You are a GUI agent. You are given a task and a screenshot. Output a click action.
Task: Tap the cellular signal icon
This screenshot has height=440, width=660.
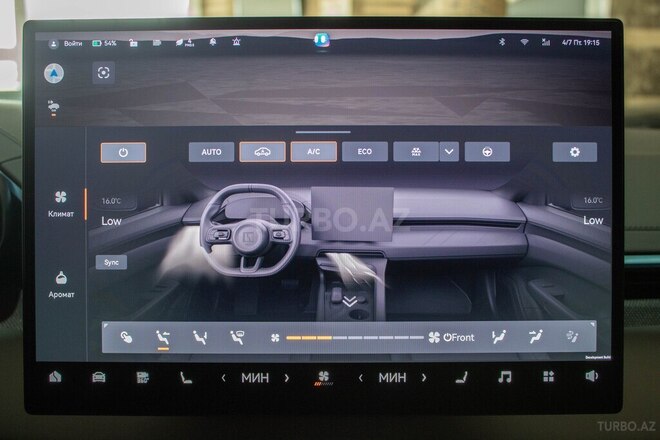546,42
